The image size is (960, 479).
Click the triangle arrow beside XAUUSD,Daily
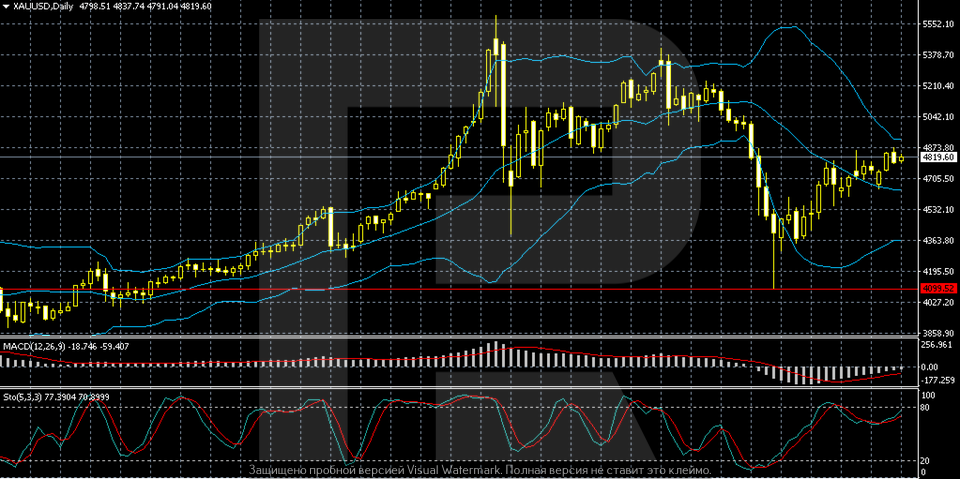coord(6,5)
